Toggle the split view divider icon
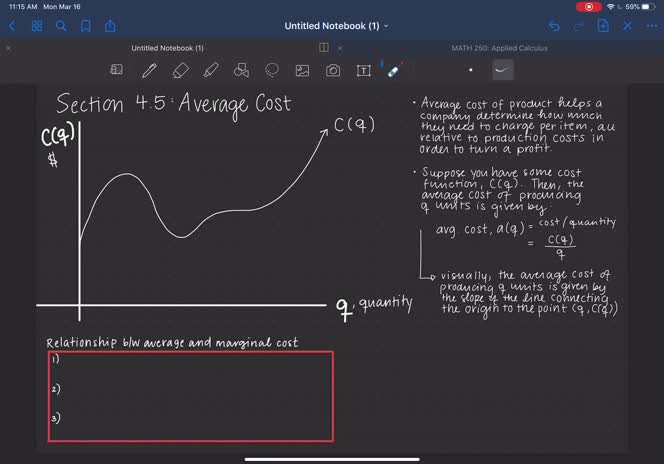 point(324,47)
